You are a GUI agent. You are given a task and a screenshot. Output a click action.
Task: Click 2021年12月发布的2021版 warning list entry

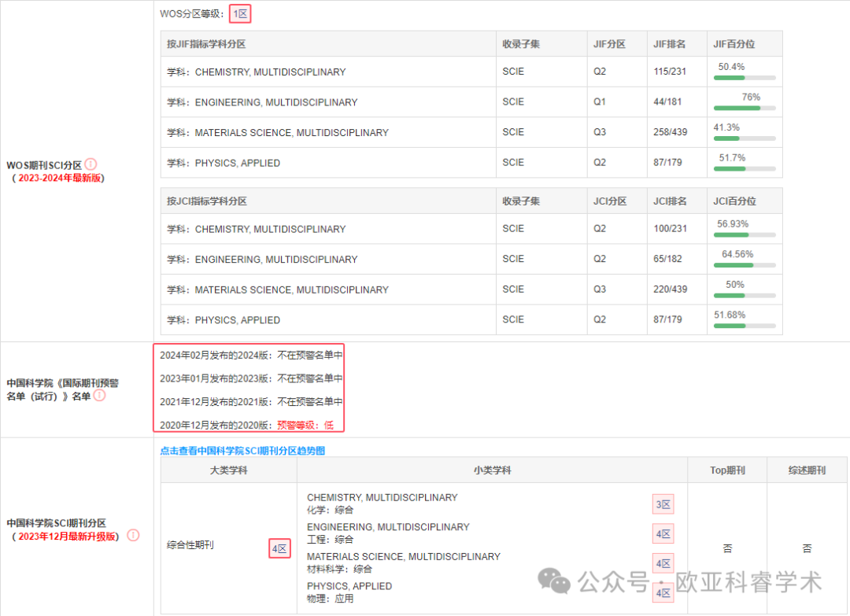[x=251, y=402]
